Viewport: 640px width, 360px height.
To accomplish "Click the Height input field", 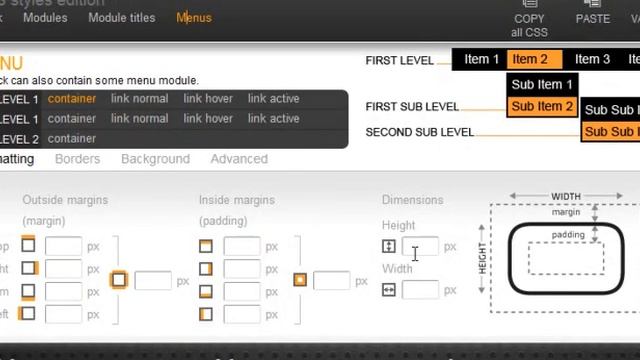I will (420, 246).
